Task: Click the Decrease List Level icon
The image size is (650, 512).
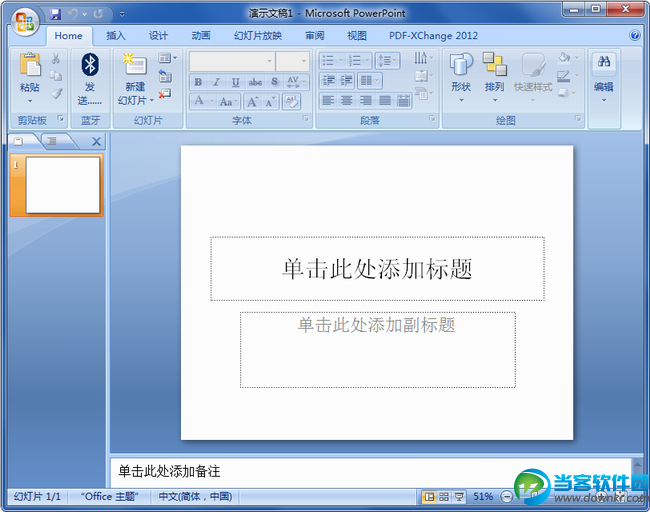Action: [329, 80]
